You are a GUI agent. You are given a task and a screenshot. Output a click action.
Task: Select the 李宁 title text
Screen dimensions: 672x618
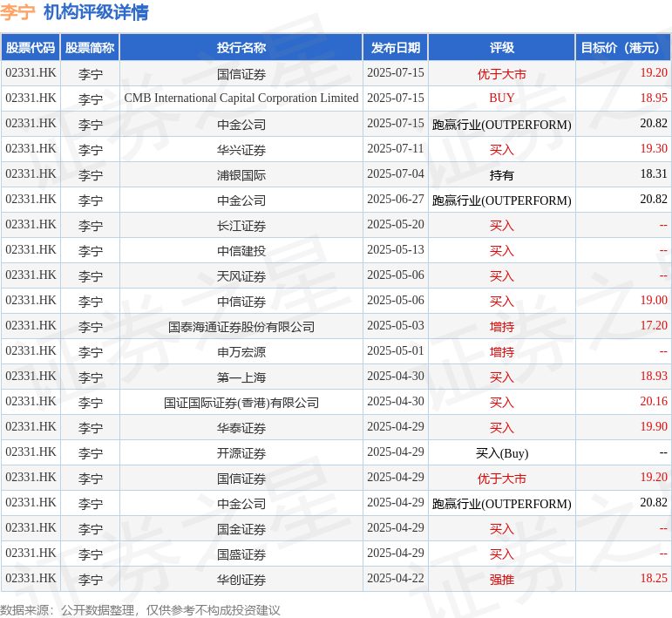[x=17, y=12]
